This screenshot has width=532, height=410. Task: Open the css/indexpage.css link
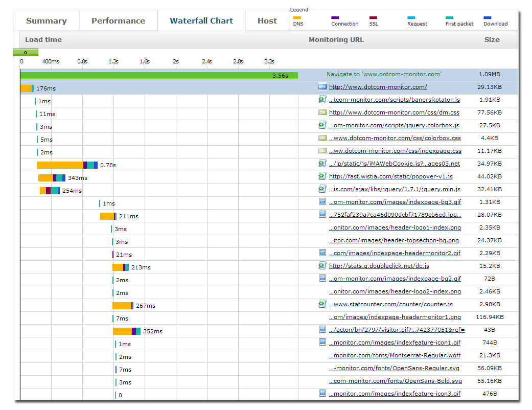(395, 151)
